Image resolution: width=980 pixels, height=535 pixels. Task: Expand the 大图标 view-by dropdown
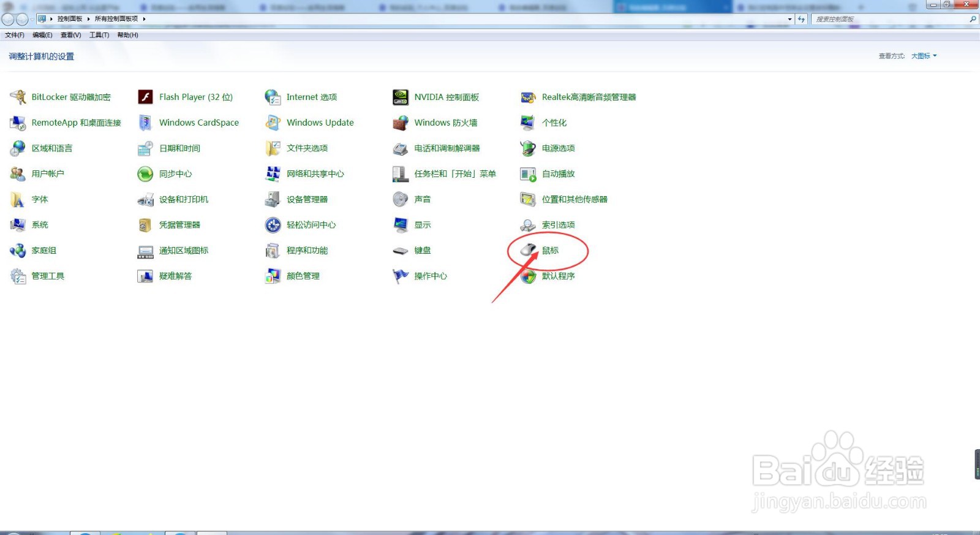[x=924, y=56]
